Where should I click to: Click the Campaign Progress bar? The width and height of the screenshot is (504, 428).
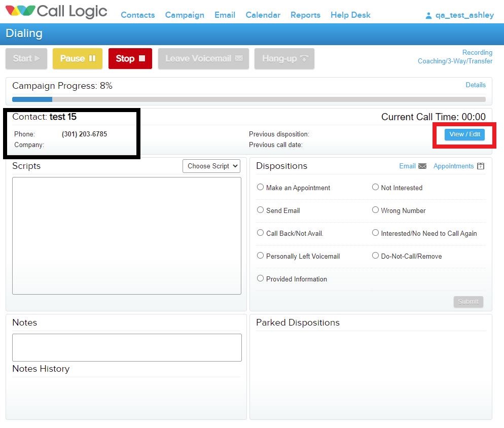point(248,99)
